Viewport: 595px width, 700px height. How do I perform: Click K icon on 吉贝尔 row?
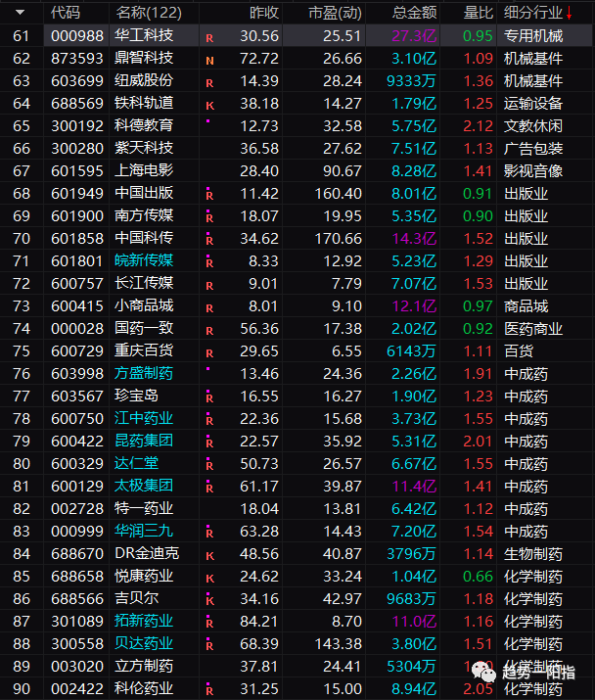point(209,599)
